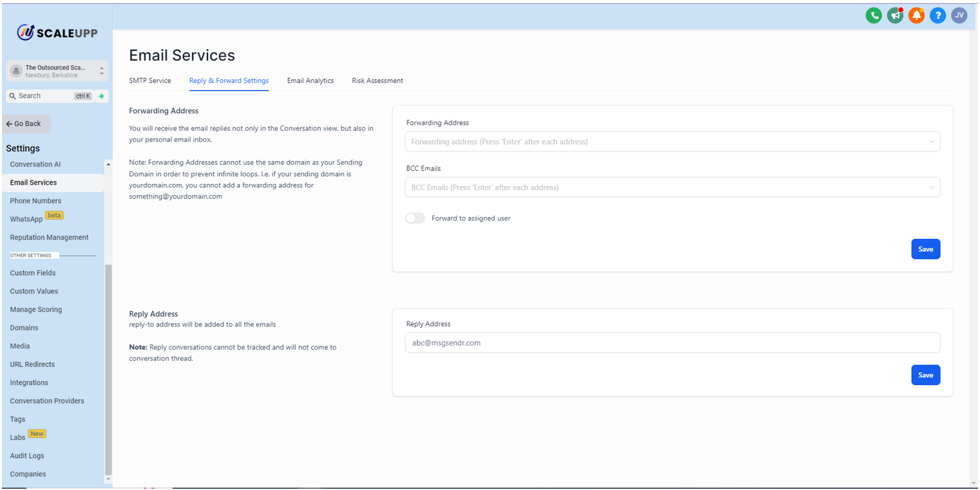Open the JV user avatar menu
This screenshot has height=490, width=980.
tap(959, 15)
